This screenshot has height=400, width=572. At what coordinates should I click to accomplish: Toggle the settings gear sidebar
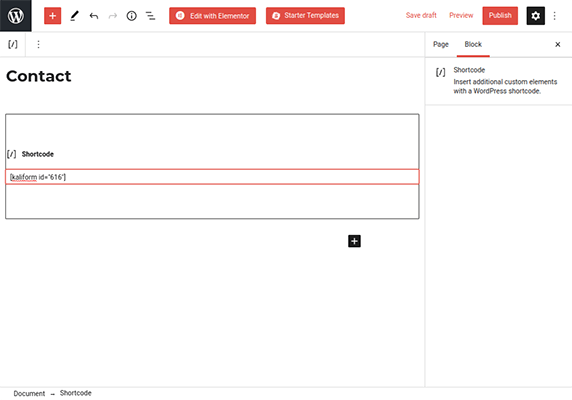[536, 16]
